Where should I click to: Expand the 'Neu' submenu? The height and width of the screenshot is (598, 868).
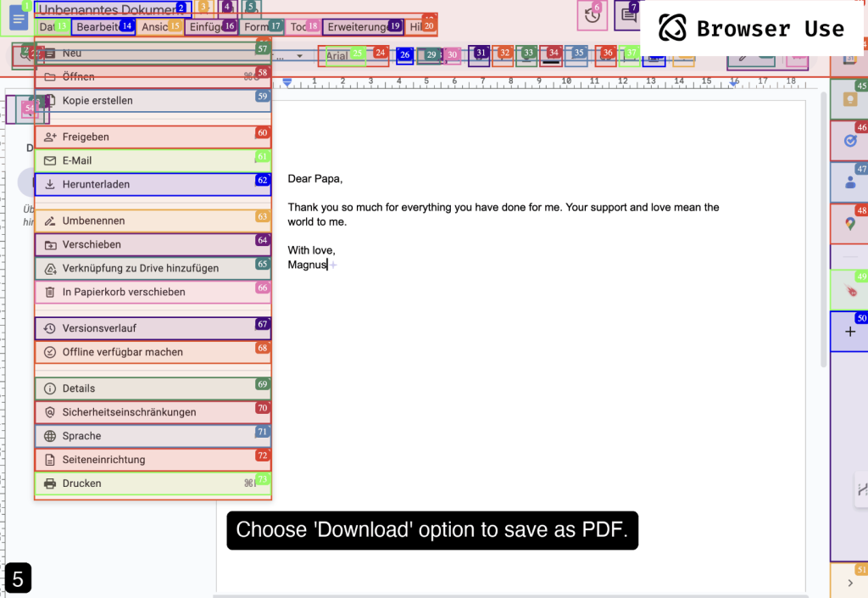153,53
